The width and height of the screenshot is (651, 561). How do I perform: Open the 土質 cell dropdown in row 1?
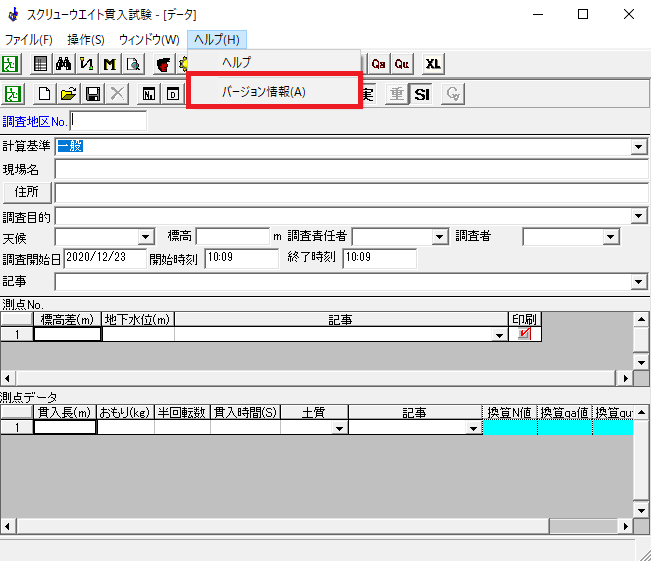click(x=340, y=428)
